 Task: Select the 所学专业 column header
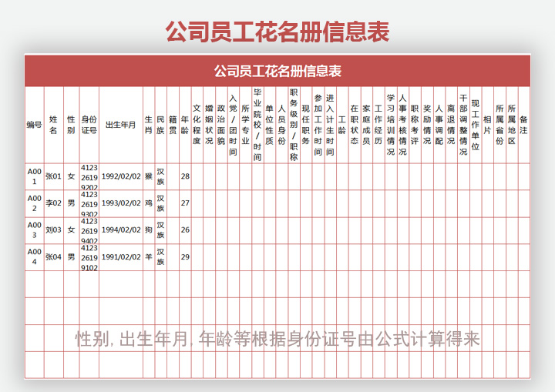[245, 125]
